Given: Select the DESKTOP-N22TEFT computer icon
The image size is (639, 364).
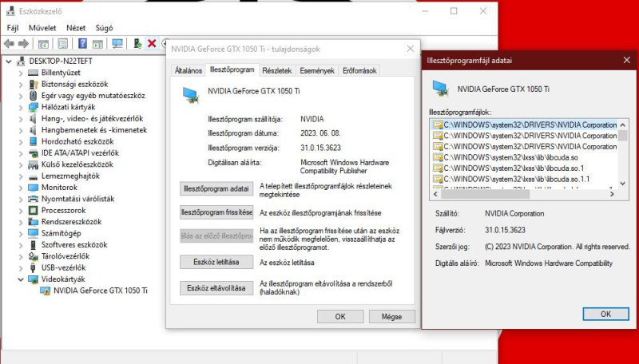Looking at the screenshot, I should tap(21, 61).
